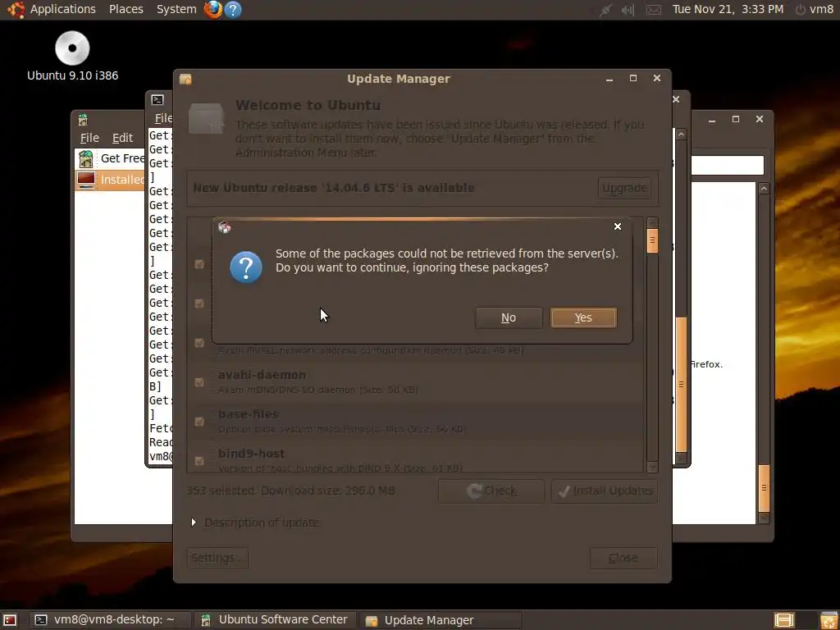Select Installed Software in Software Center
The height and width of the screenshot is (630, 840).
point(111,180)
